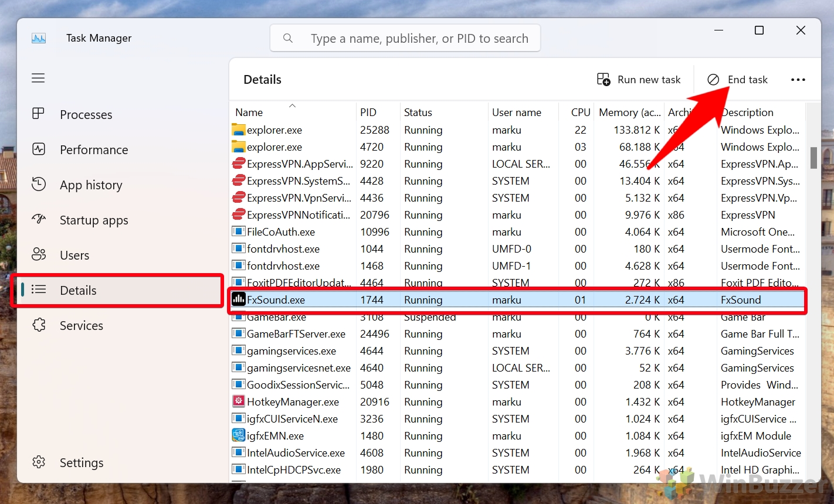This screenshot has height=504, width=834.
Task: Select the FxSound.exe row name
Action: tap(276, 299)
